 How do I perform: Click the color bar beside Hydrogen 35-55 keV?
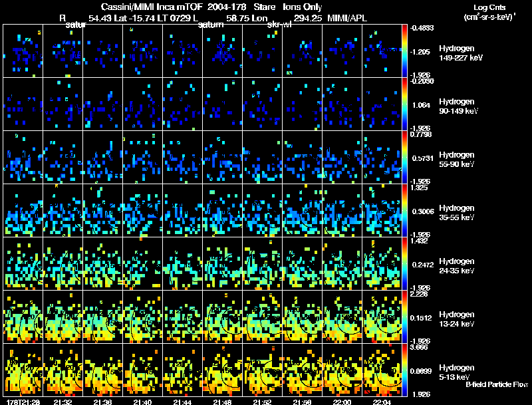pyautogui.click(x=404, y=211)
